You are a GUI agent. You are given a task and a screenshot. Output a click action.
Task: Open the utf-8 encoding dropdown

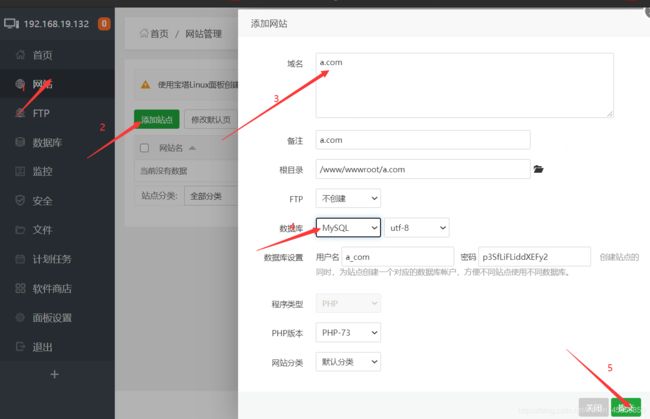[417, 228]
